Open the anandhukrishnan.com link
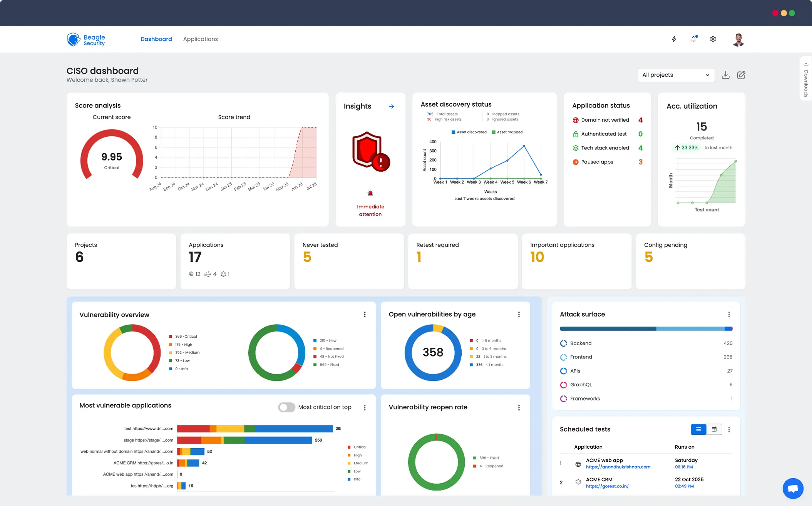This screenshot has width=812, height=506. point(618,467)
